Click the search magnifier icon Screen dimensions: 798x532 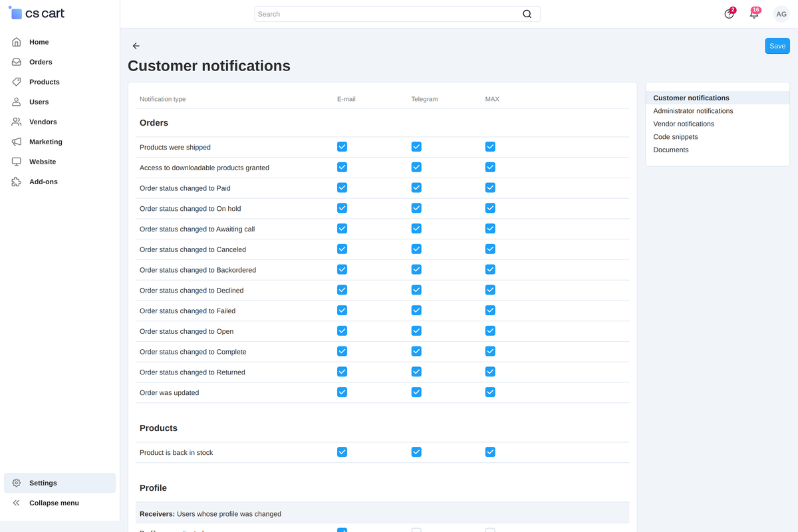pyautogui.click(x=527, y=14)
